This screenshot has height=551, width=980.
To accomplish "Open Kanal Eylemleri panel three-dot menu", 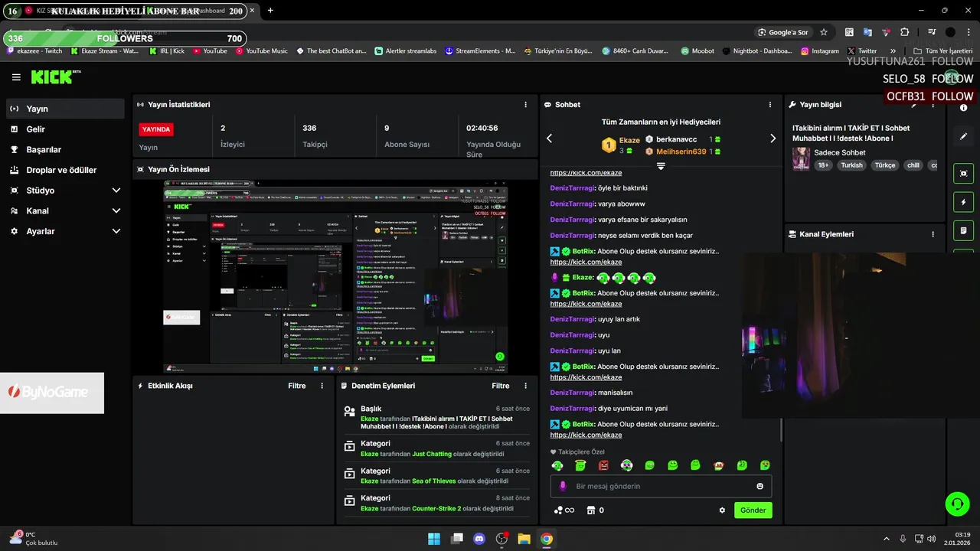I will click(x=933, y=234).
